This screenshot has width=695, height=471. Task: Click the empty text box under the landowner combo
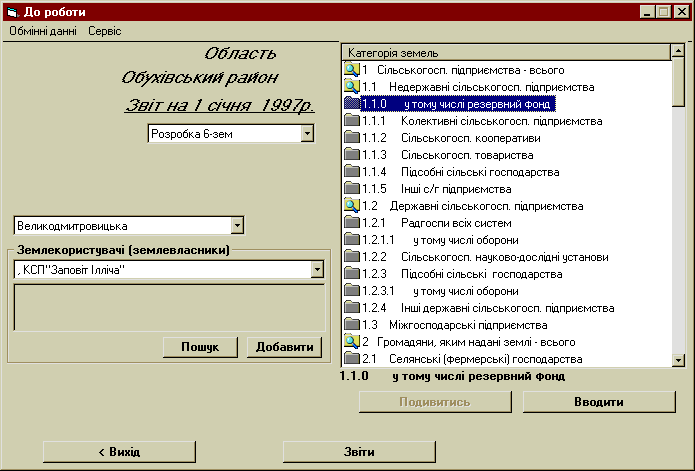click(x=169, y=308)
